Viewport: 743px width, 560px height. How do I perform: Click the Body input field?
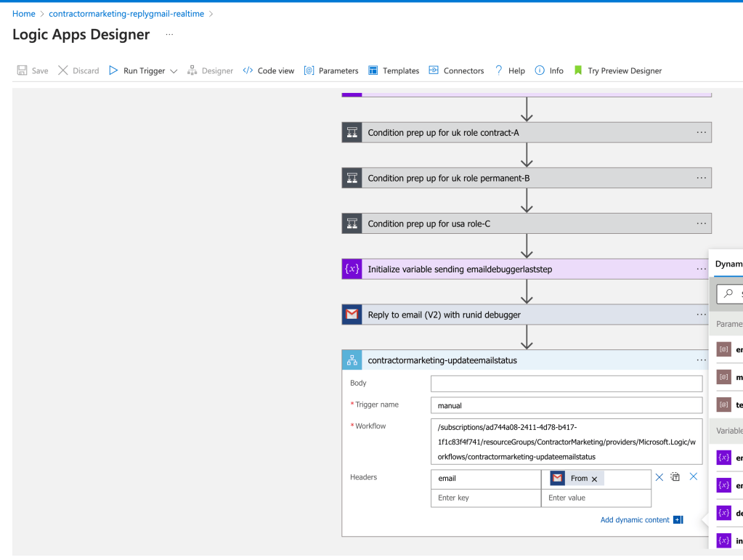[x=567, y=384]
